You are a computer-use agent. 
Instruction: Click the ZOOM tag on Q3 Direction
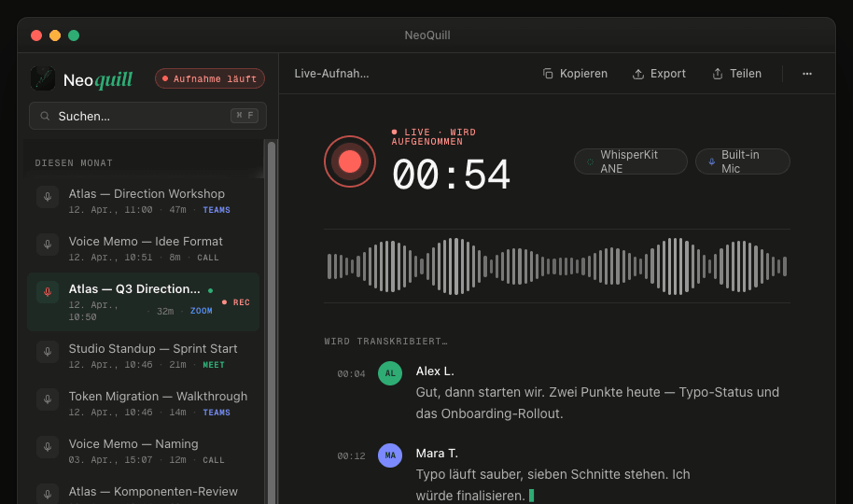pyautogui.click(x=202, y=311)
